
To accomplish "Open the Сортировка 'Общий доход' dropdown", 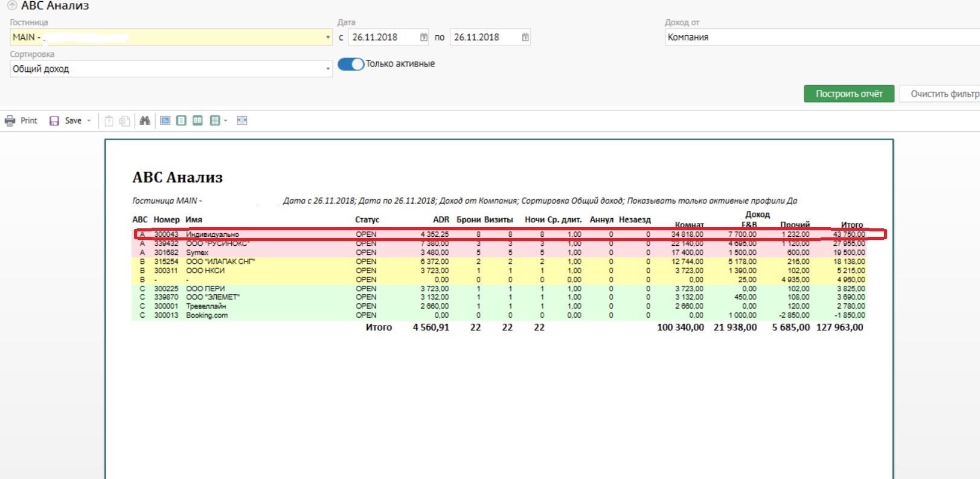I will coord(328,69).
